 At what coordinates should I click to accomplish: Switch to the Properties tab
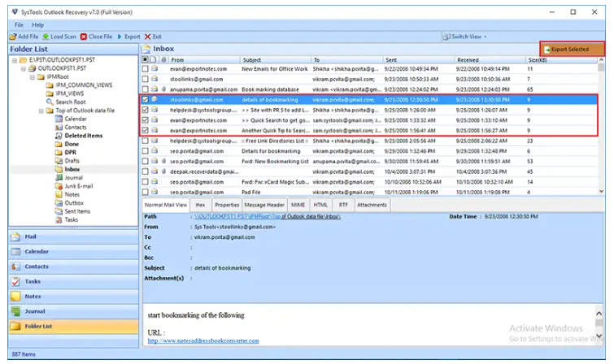click(227, 205)
